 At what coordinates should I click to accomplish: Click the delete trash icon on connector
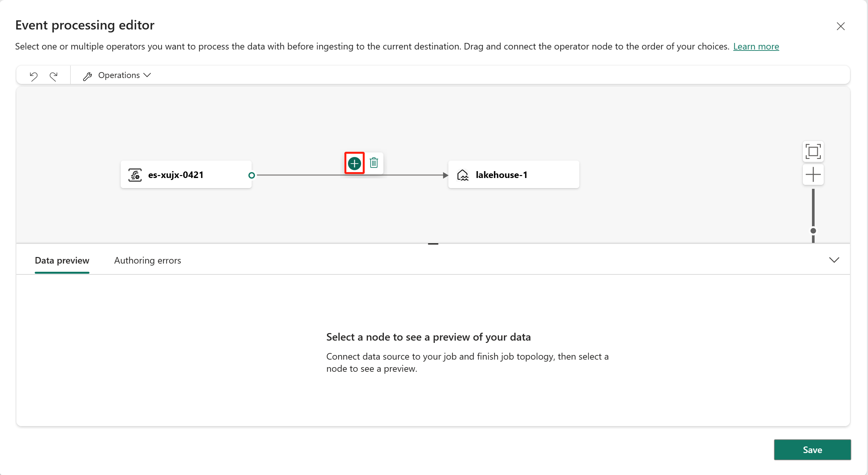(x=374, y=163)
